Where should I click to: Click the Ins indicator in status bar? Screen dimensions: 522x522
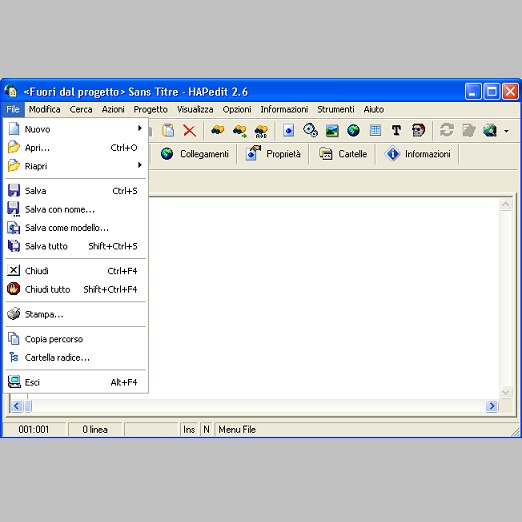(x=189, y=429)
